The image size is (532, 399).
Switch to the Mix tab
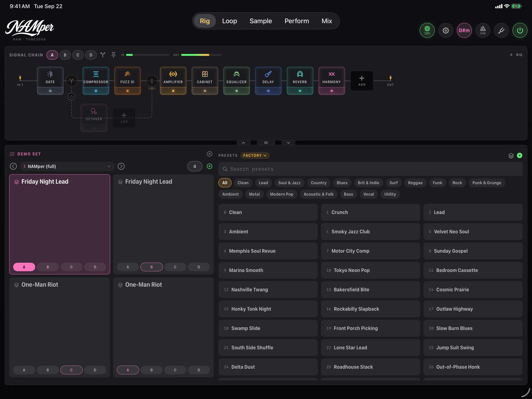(x=327, y=21)
